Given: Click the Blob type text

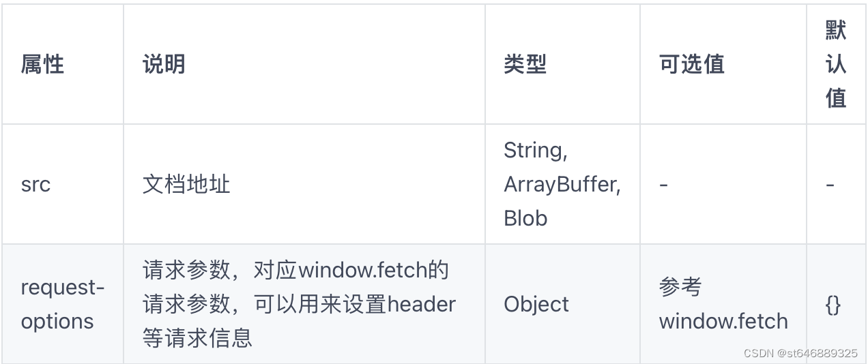Looking at the screenshot, I should 525,219.
